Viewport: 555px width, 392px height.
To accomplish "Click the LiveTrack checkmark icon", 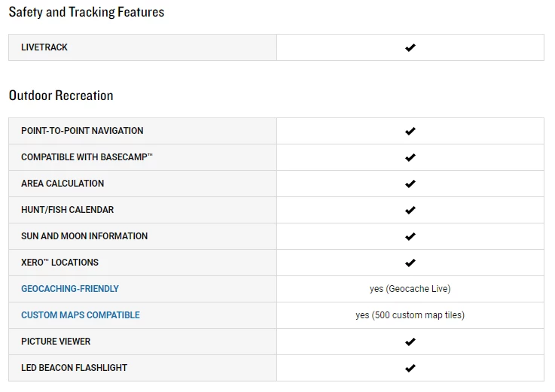I will pos(410,47).
